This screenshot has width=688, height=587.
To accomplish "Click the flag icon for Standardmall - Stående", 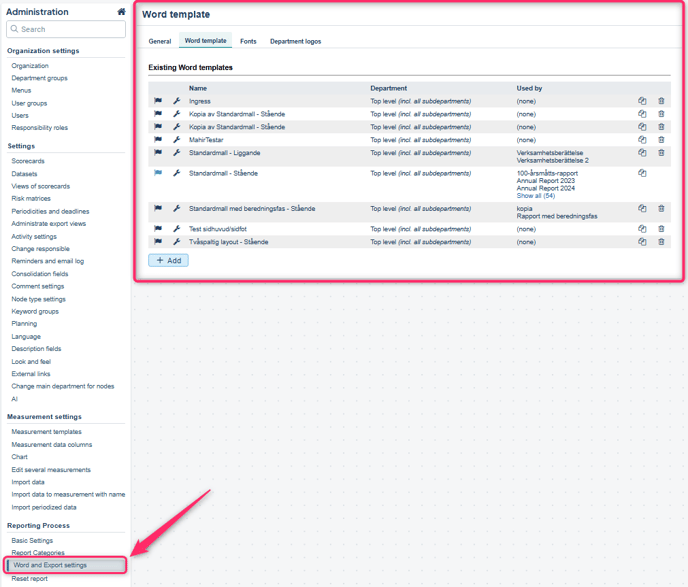I will click(158, 173).
